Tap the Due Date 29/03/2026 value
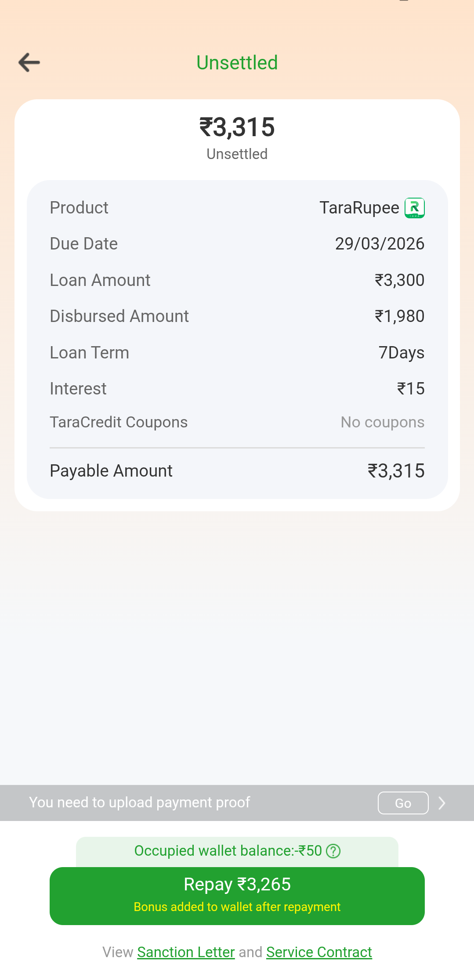The width and height of the screenshot is (474, 980). [x=380, y=244]
